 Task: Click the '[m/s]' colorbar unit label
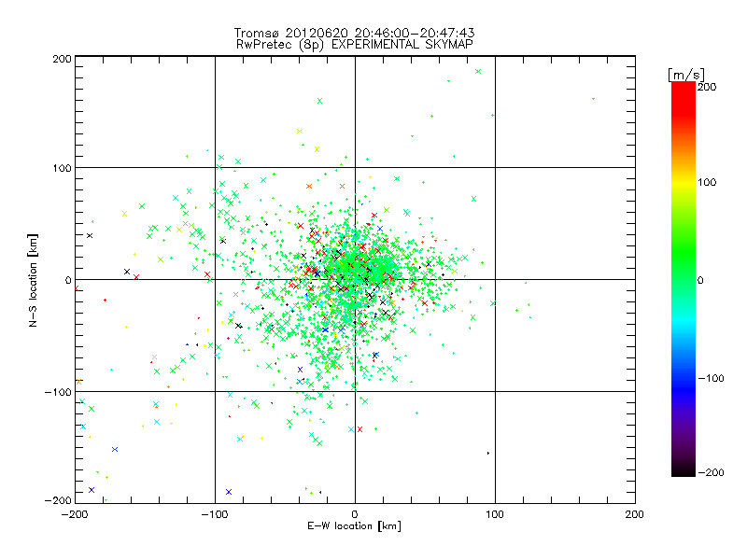[x=686, y=75]
